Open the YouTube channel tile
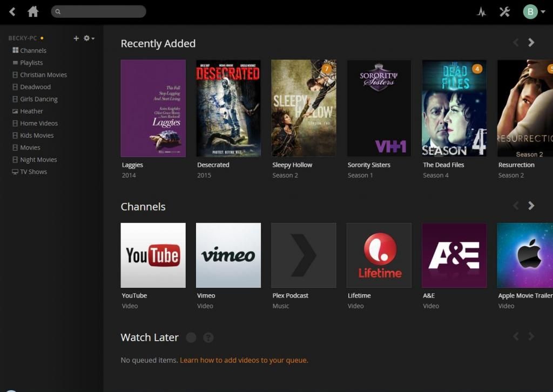Viewport: 553px width, 392px height. click(x=153, y=255)
